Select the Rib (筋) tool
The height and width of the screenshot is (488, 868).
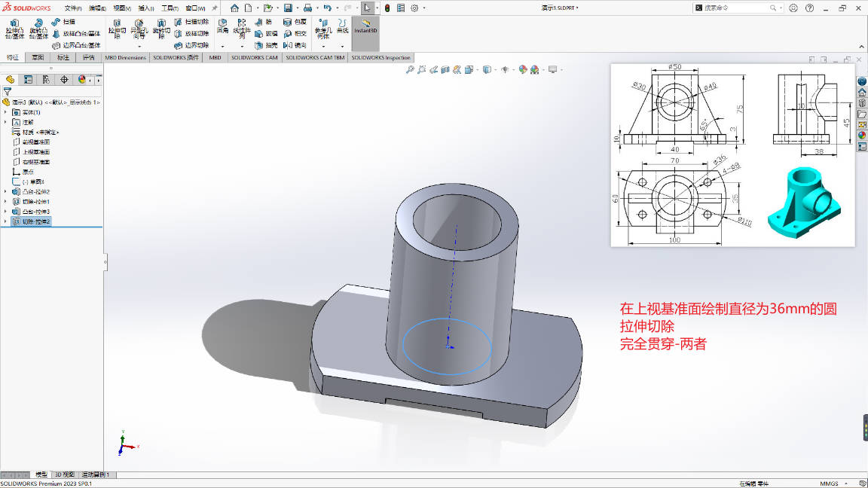(x=264, y=22)
